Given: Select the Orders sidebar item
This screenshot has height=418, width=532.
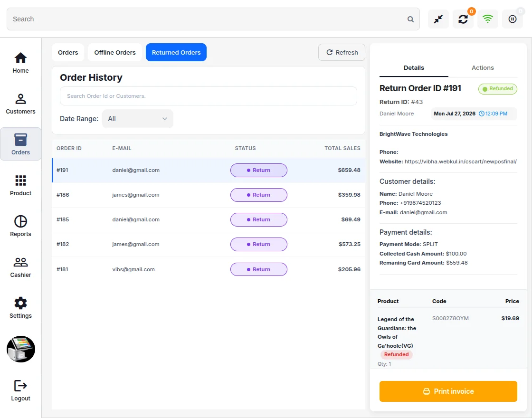Looking at the screenshot, I should (20, 144).
